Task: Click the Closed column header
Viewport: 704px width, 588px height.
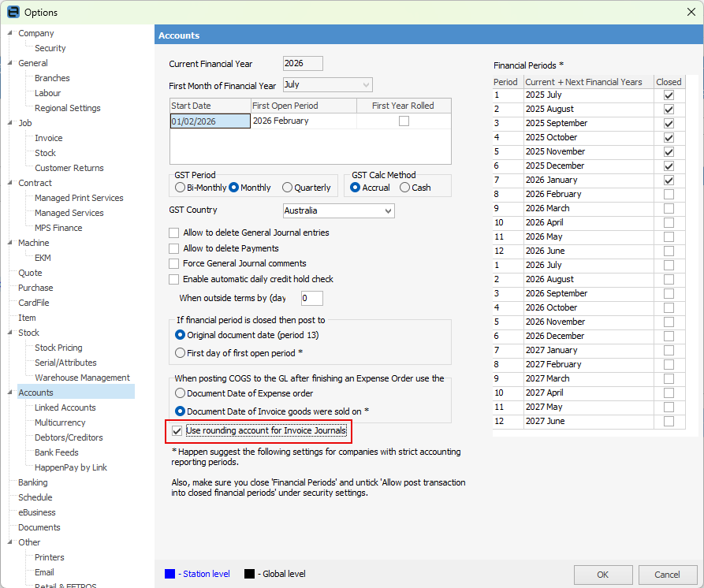Action: point(669,82)
